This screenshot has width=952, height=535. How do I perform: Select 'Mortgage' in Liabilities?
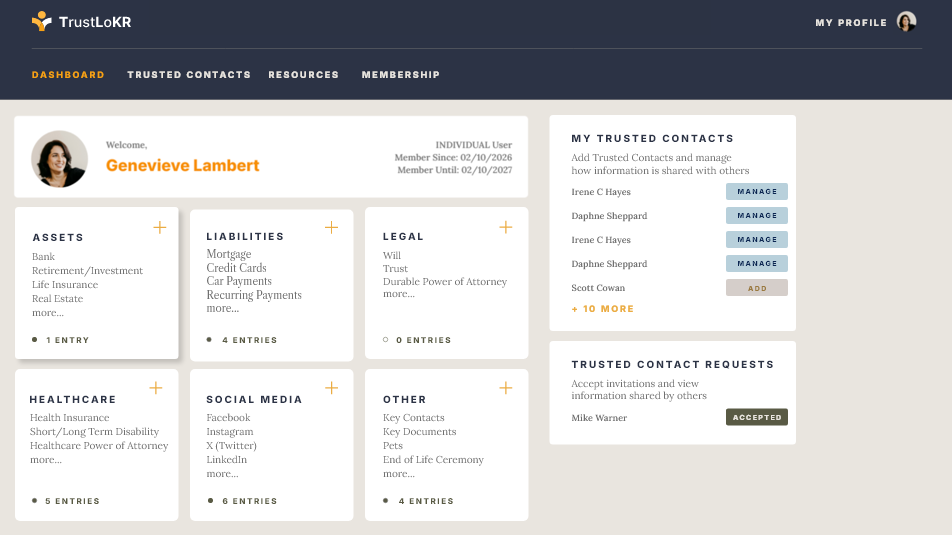point(229,254)
